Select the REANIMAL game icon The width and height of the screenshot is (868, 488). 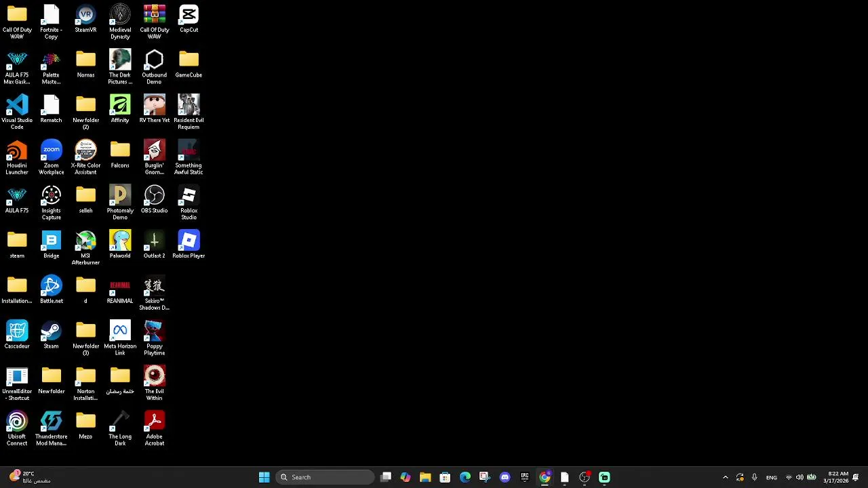[120, 290]
